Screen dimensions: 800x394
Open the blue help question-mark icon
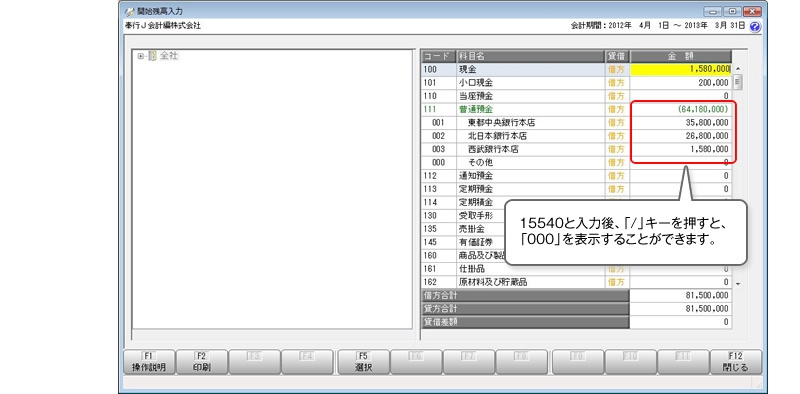[755, 27]
